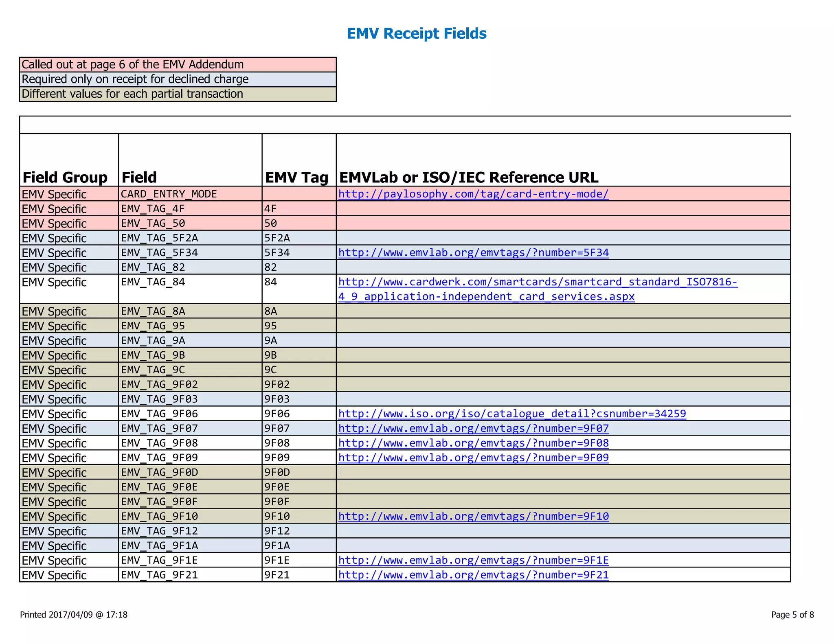This screenshot has height=644, width=834.
Task: Select the 5F2A EMV tag cell
Action: 277,238
